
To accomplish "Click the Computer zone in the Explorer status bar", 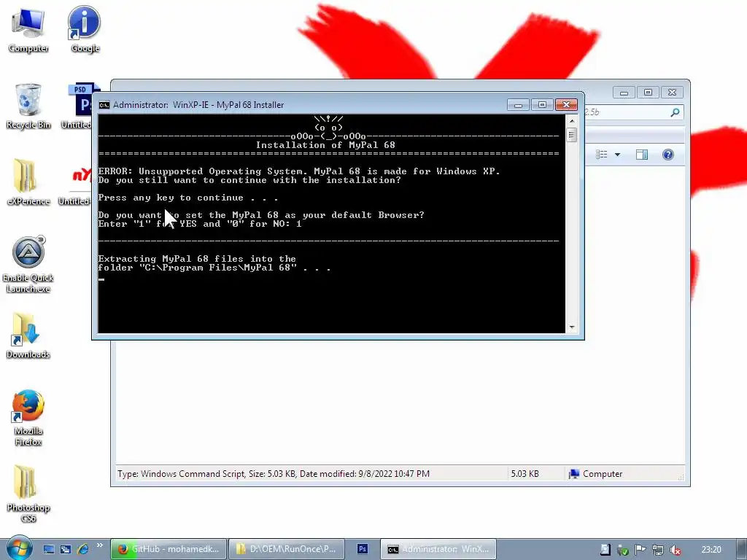I will pyautogui.click(x=595, y=474).
